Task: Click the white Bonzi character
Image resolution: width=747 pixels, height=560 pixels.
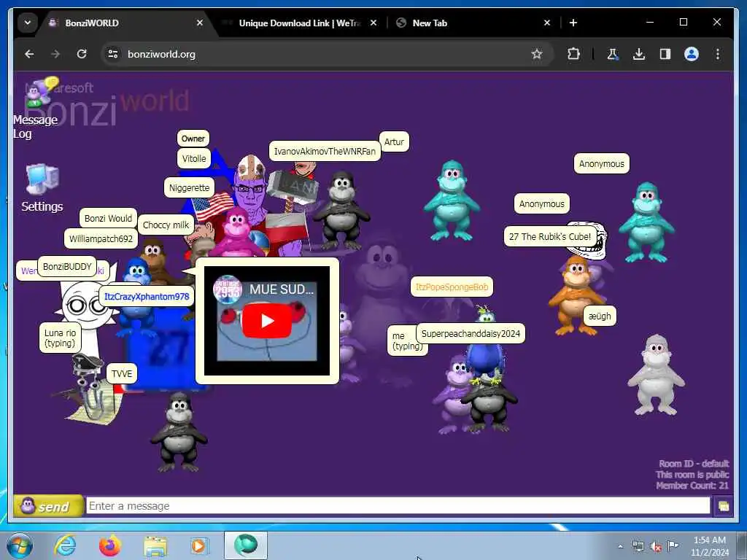Action: (x=657, y=376)
